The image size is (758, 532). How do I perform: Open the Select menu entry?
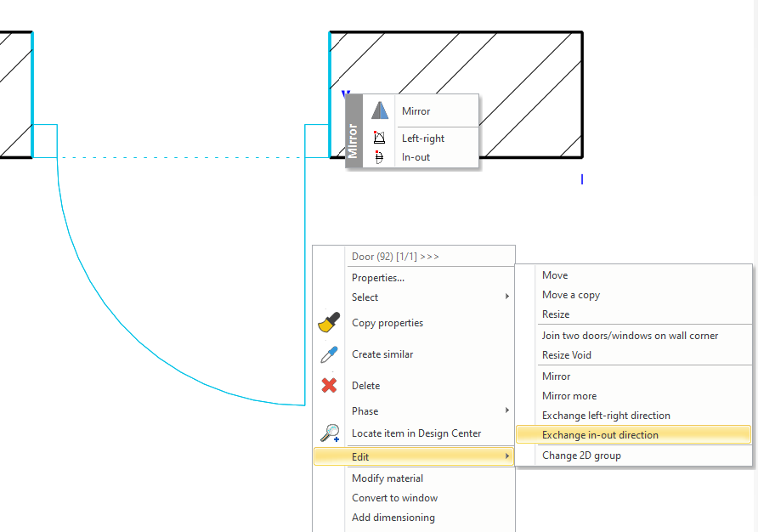[x=414, y=297]
